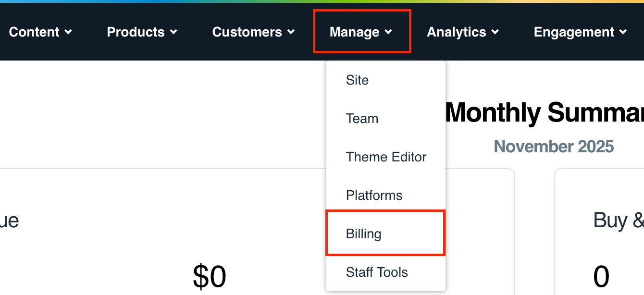Collapse the Manage dropdown menu
Image resolution: width=644 pixels, height=295 pixels.
pyautogui.click(x=361, y=32)
